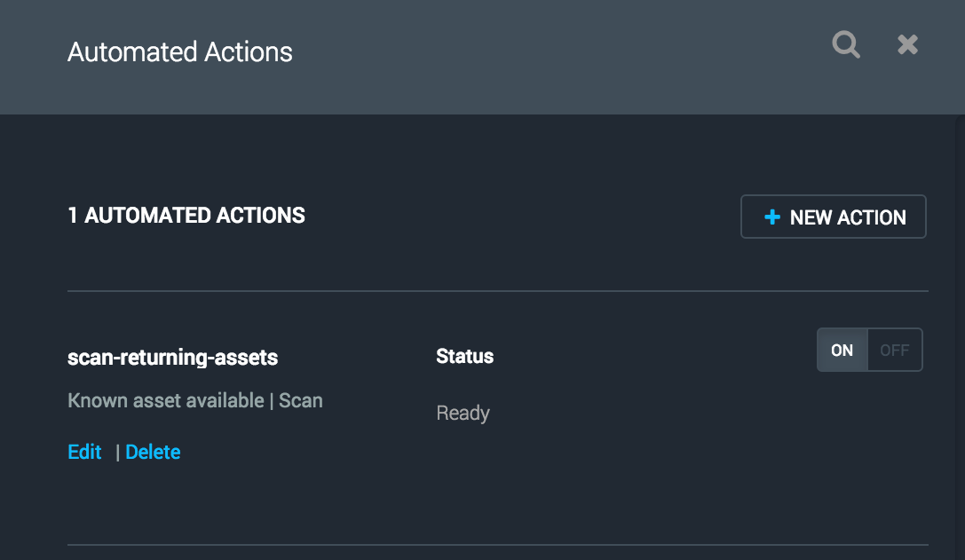Image resolution: width=965 pixels, height=560 pixels.
Task: Click the Status column header
Action: pos(464,356)
